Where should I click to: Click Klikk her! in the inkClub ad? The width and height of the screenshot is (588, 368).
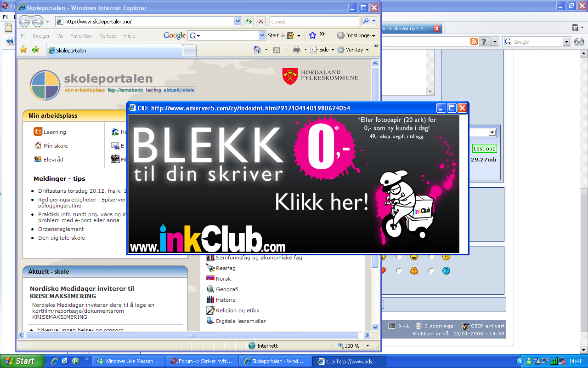[322, 201]
